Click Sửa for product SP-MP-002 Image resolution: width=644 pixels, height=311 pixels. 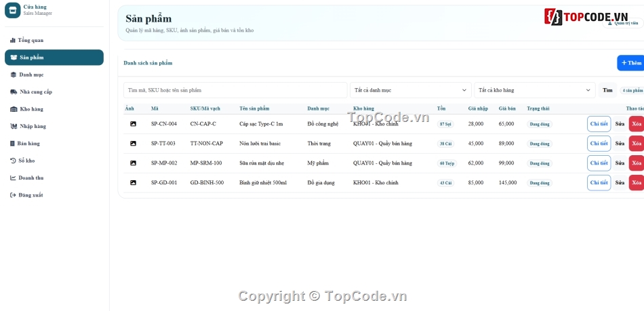(x=620, y=163)
